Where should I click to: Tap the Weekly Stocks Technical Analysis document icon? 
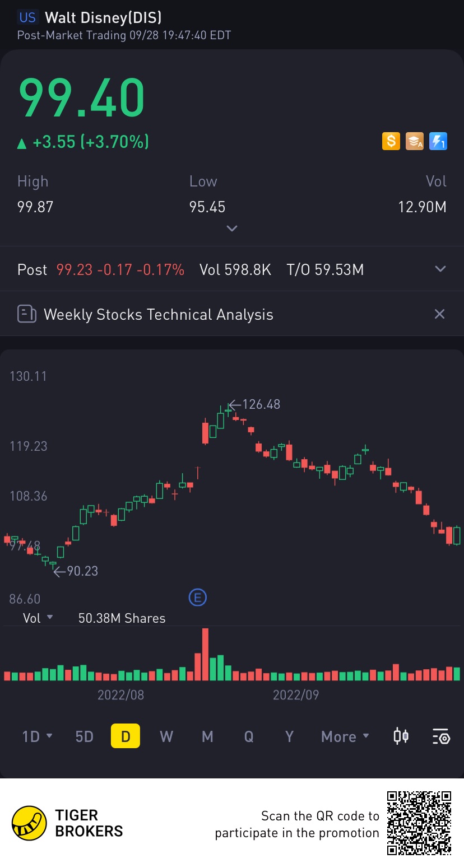click(27, 314)
